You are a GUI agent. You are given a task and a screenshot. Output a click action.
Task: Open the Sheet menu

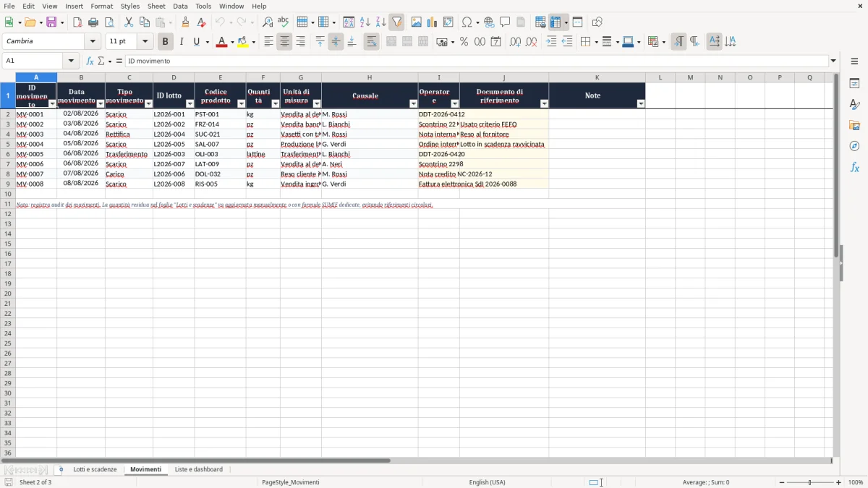157,6
